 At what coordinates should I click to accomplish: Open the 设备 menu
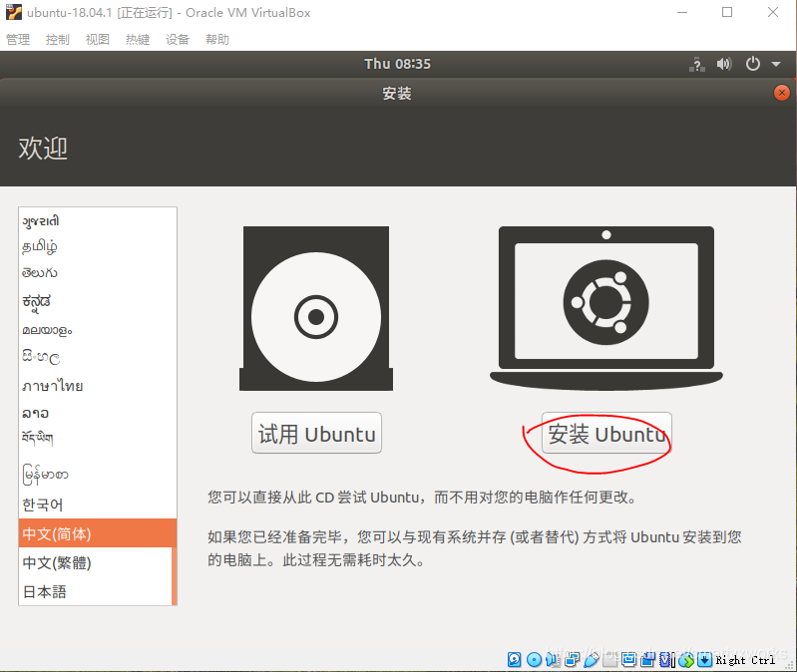pos(178,39)
